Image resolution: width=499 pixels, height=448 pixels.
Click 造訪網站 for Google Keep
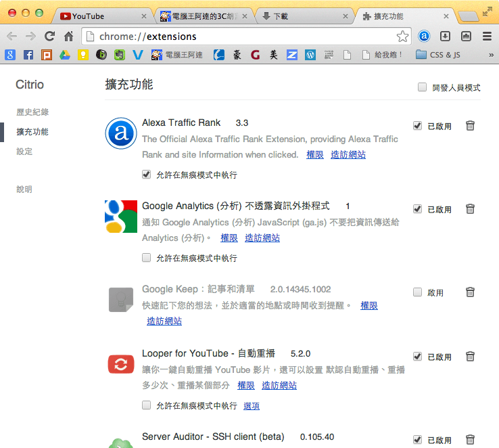coord(164,321)
